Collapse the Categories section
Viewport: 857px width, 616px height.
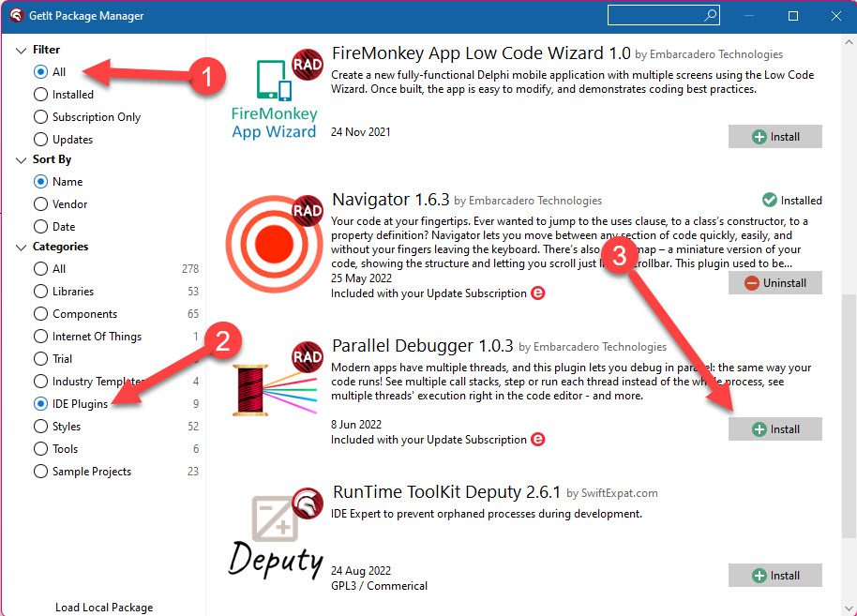click(x=22, y=247)
